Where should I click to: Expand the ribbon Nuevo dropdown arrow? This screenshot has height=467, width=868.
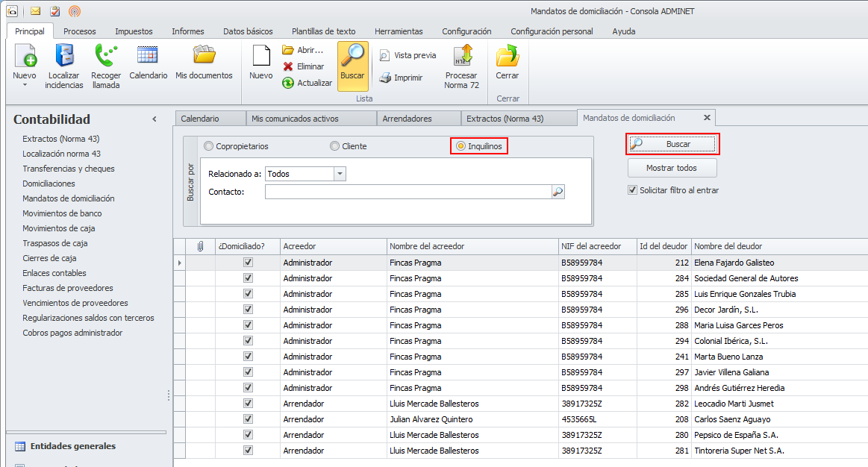click(x=25, y=85)
